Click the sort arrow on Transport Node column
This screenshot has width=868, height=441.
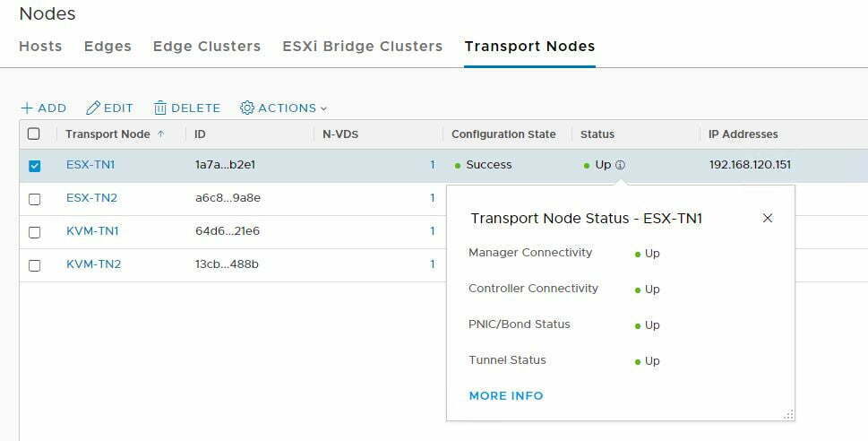point(161,134)
